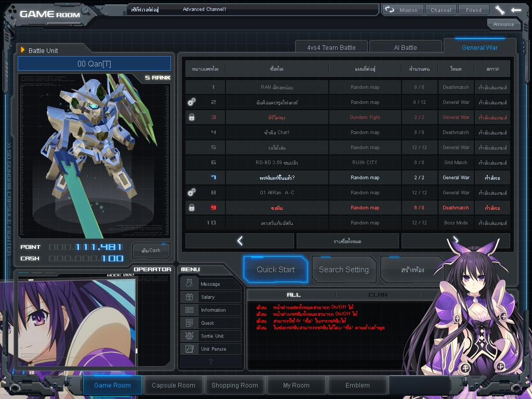
Task: Click the lock icon on room 3
Action: point(192,117)
